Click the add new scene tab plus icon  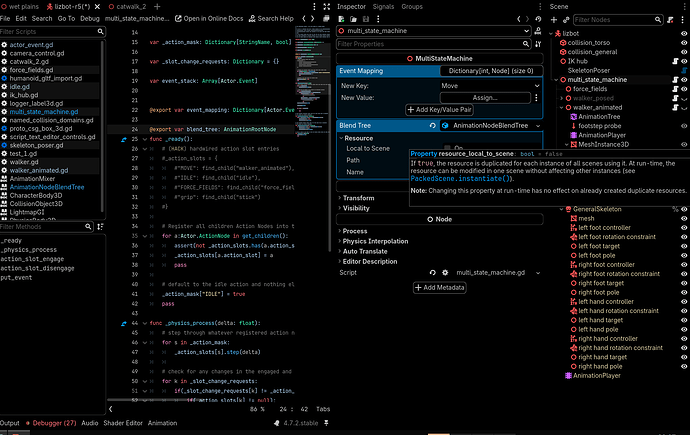[157, 7]
